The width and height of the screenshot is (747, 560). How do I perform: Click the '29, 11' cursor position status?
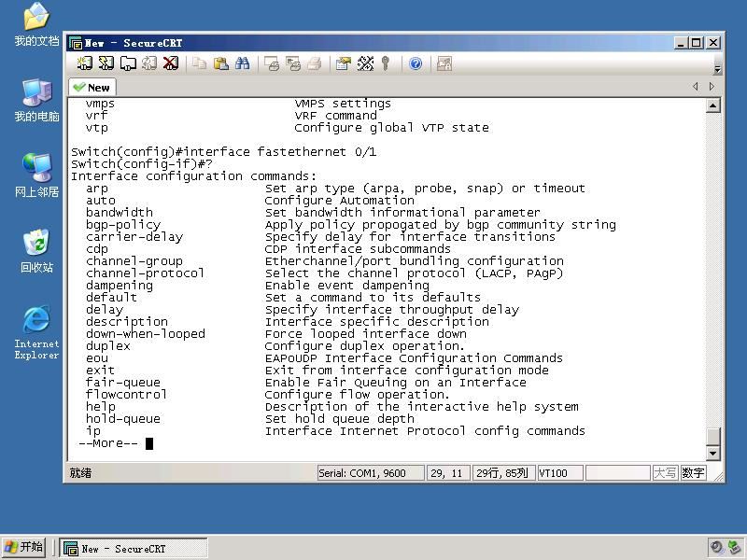tap(448, 473)
